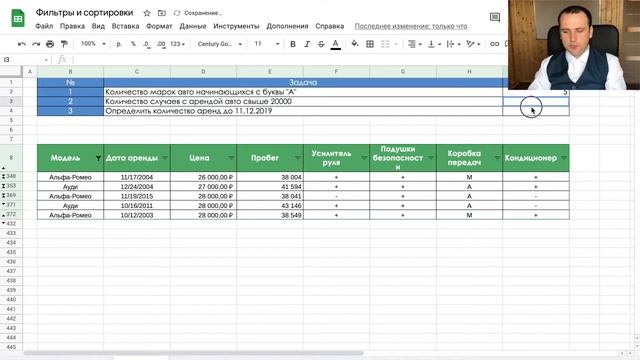Open the fill color bucket
This screenshot has width=640, height=360.
click(x=355, y=44)
